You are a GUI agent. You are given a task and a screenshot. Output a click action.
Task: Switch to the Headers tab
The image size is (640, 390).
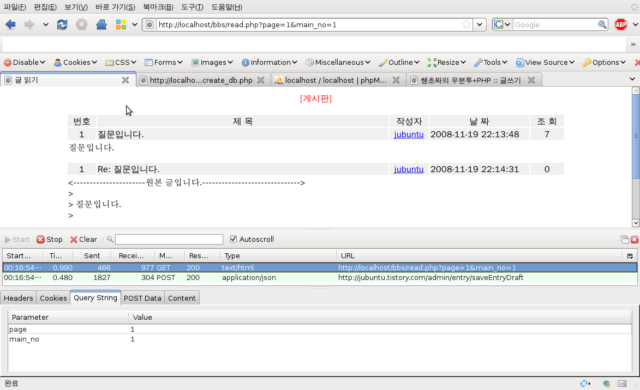[x=18, y=298]
